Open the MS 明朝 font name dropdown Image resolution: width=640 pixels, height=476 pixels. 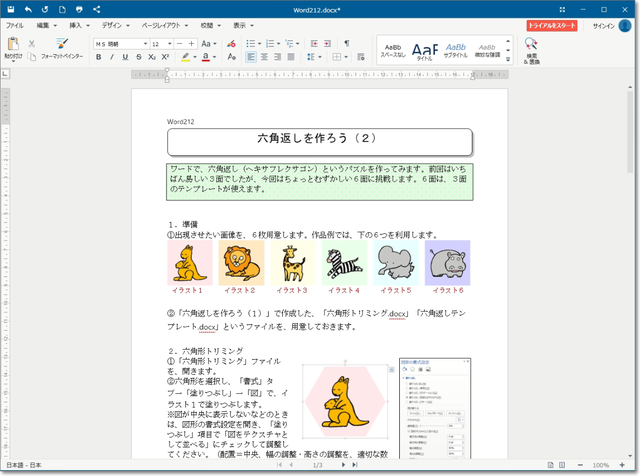coord(120,44)
